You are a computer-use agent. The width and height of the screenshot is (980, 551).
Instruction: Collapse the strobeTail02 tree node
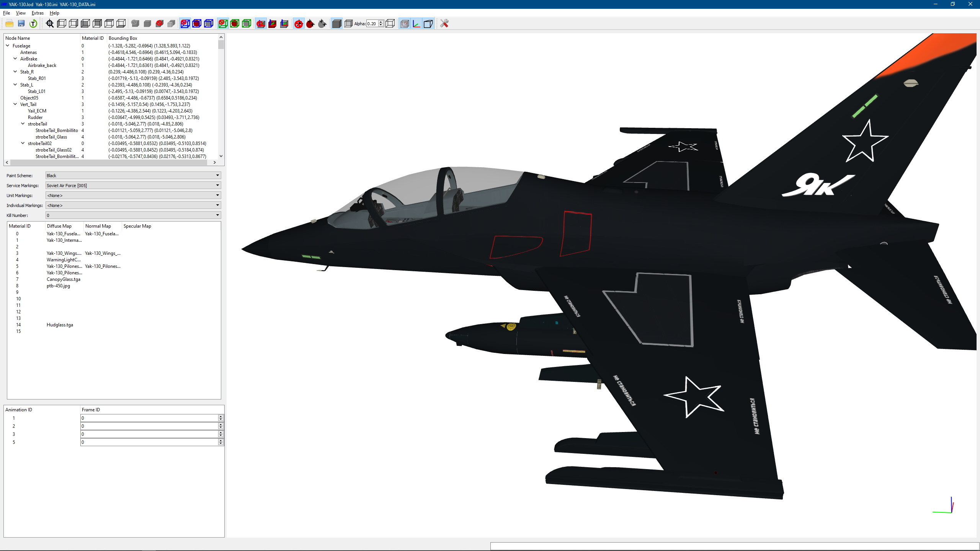point(23,143)
